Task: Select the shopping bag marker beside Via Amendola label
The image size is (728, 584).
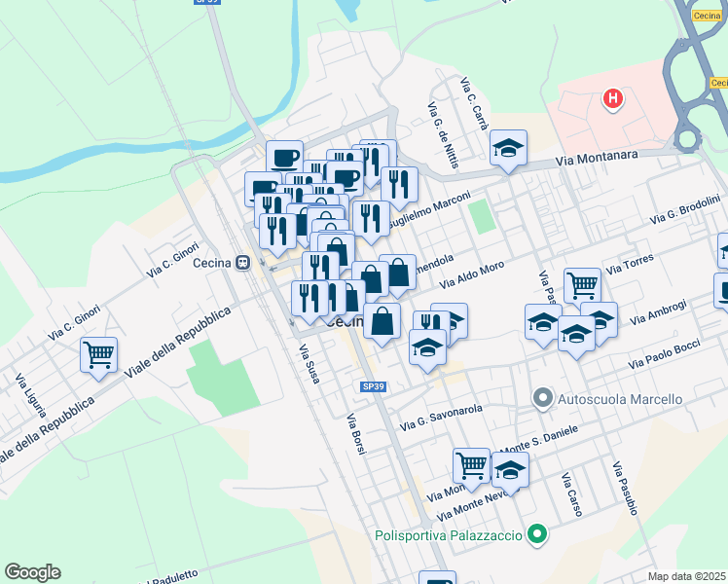Action: [x=398, y=273]
